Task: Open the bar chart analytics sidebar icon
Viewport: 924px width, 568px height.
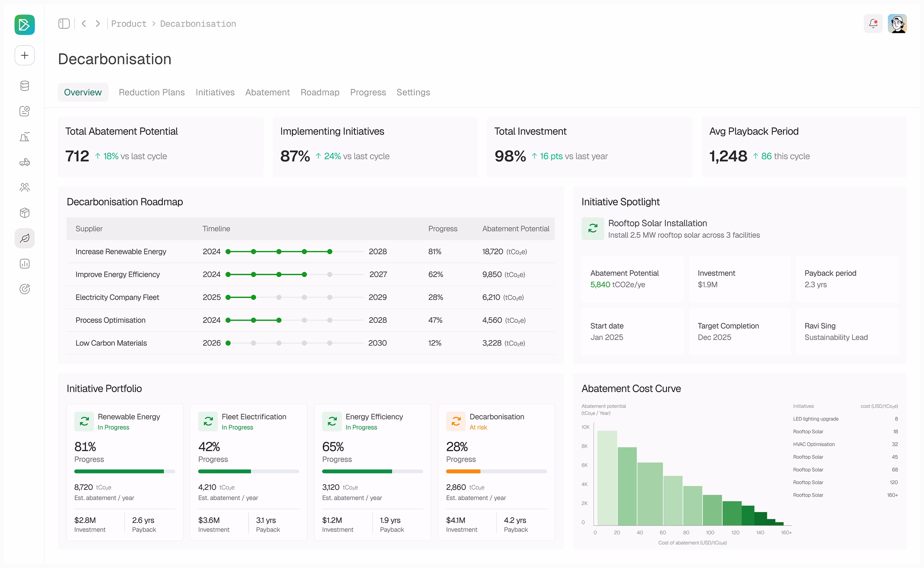Action: tap(25, 265)
